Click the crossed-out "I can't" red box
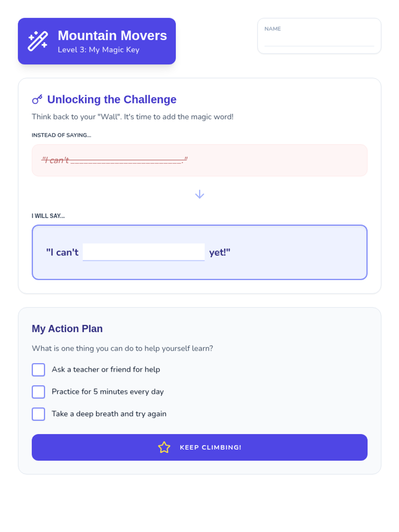The width and height of the screenshot is (399, 532). 199,160
